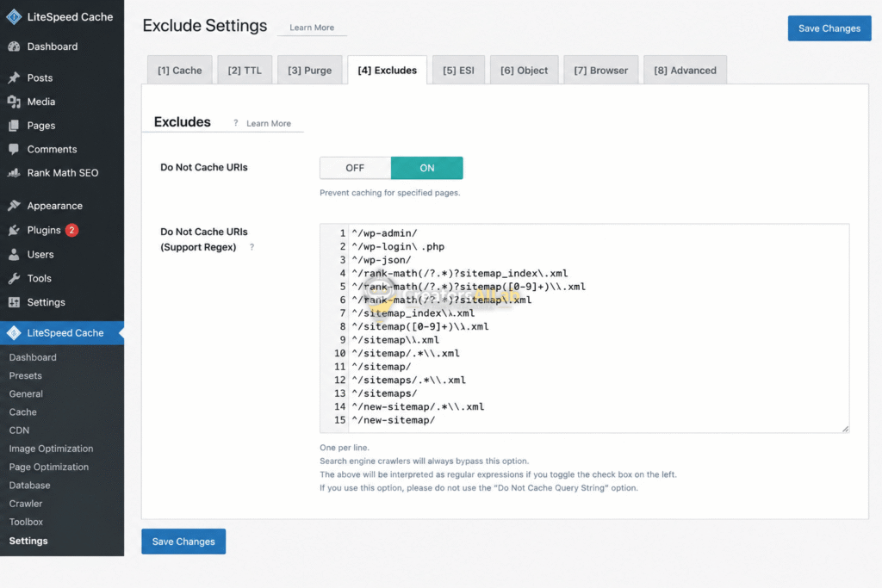Click the Posts pin icon
The width and height of the screenshot is (882, 588).
click(x=14, y=77)
